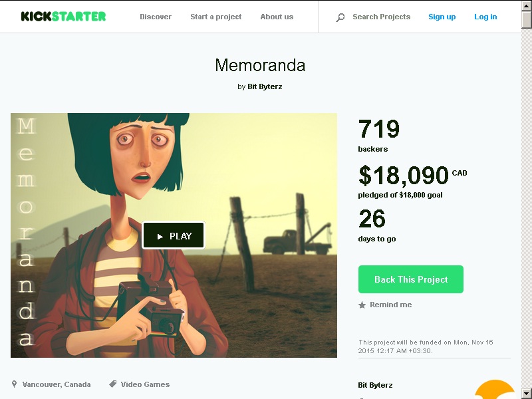Focus the Search Projects field

pyautogui.click(x=381, y=17)
